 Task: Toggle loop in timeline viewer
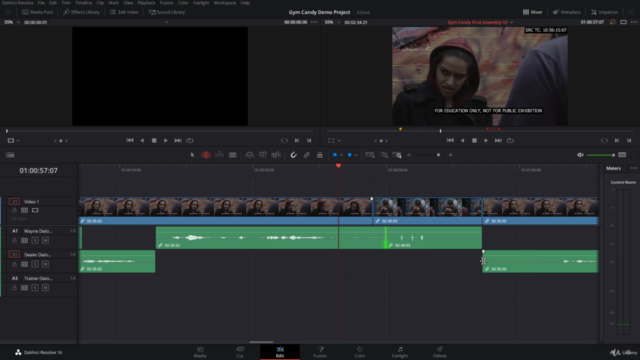pyautogui.click(x=510, y=140)
